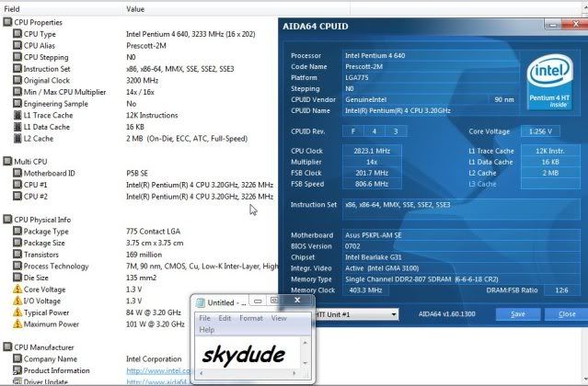588x386 pixels.
Task: Click the CPU Physical Info section icon
Action: pos(7,220)
